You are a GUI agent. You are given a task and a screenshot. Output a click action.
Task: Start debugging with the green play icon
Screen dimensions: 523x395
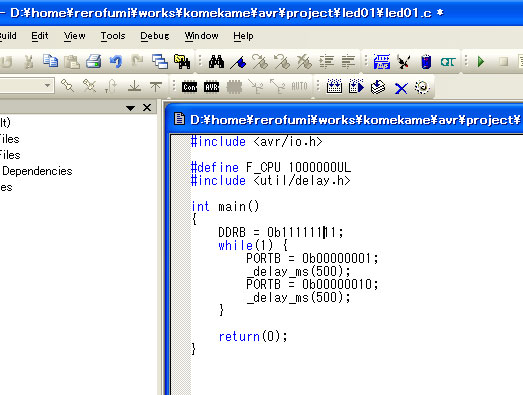pos(481,62)
